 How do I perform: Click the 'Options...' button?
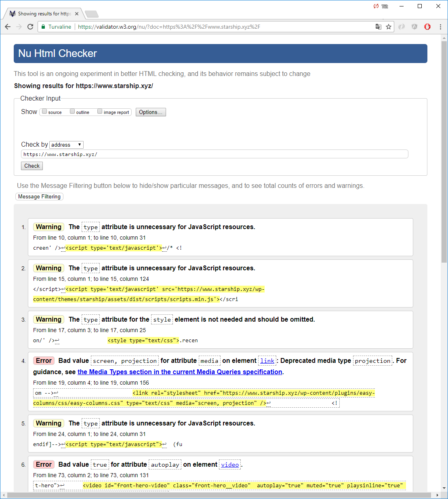(151, 112)
